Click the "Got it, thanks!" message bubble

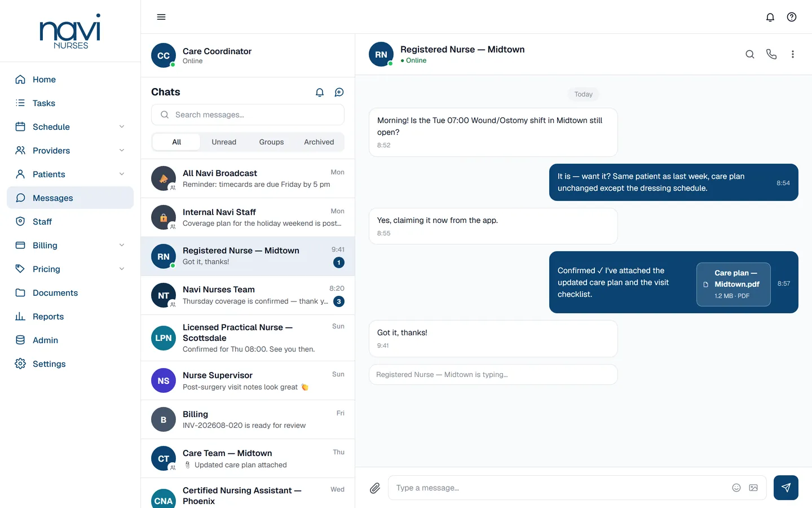tap(493, 339)
